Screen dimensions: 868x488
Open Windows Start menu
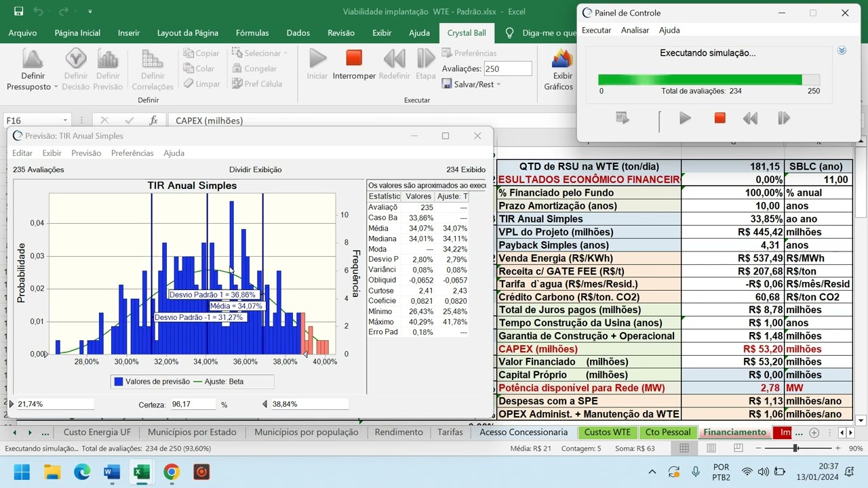click(x=22, y=472)
